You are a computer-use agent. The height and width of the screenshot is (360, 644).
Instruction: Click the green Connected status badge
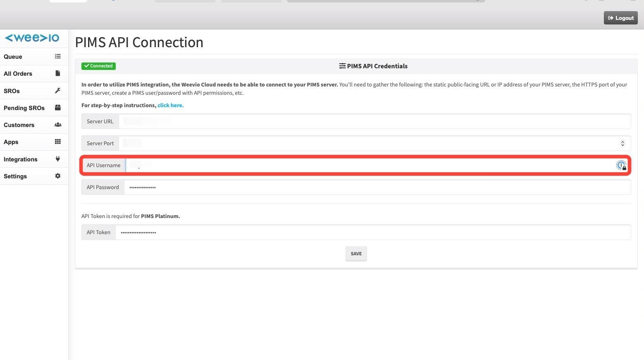[x=98, y=66]
